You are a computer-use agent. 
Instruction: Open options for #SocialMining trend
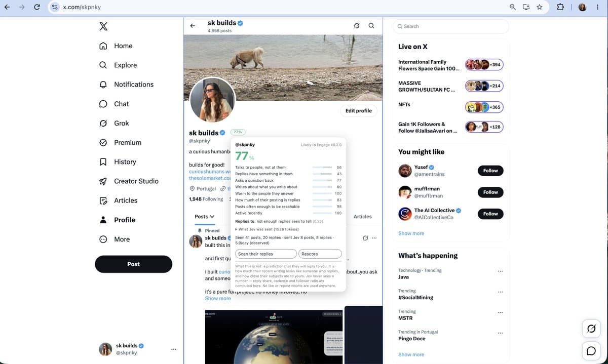(x=501, y=292)
